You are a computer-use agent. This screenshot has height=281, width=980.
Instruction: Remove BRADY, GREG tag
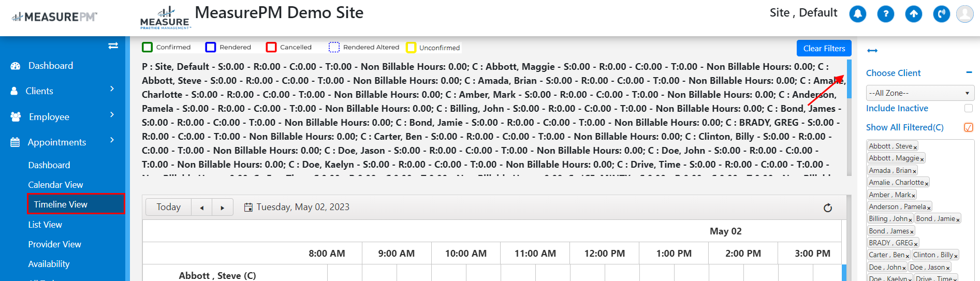916,244
